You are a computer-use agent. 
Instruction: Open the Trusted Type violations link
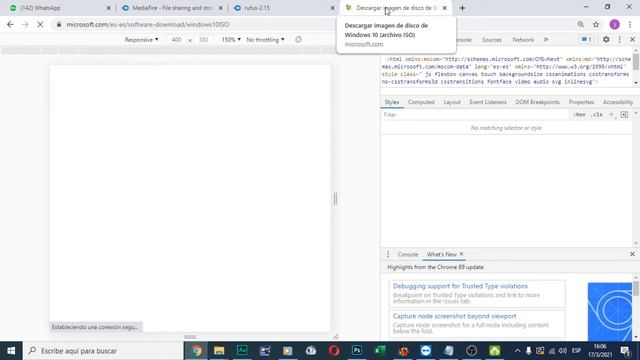point(460,286)
